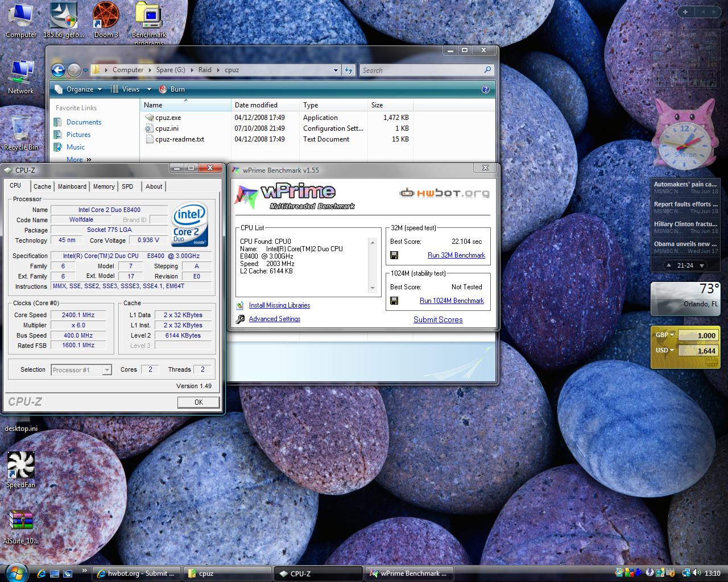
Task: Open the Computer desktop icon
Action: (21, 20)
